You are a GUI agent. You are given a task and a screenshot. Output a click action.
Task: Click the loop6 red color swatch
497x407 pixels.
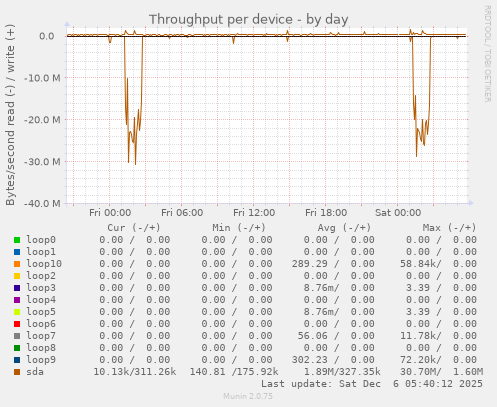click(17, 324)
